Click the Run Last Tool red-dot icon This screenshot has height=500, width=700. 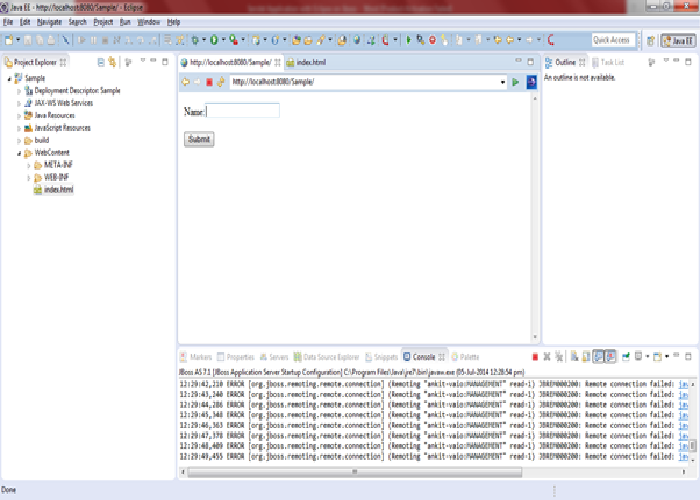[233, 40]
